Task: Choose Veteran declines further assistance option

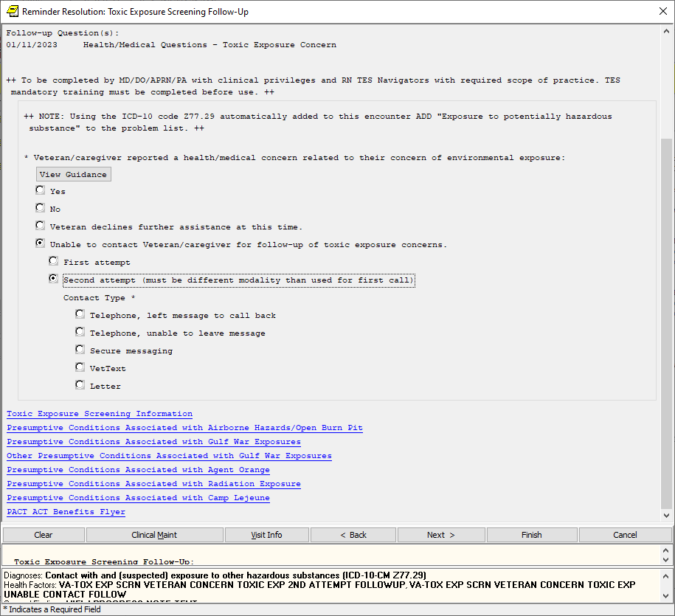Action: click(x=40, y=226)
